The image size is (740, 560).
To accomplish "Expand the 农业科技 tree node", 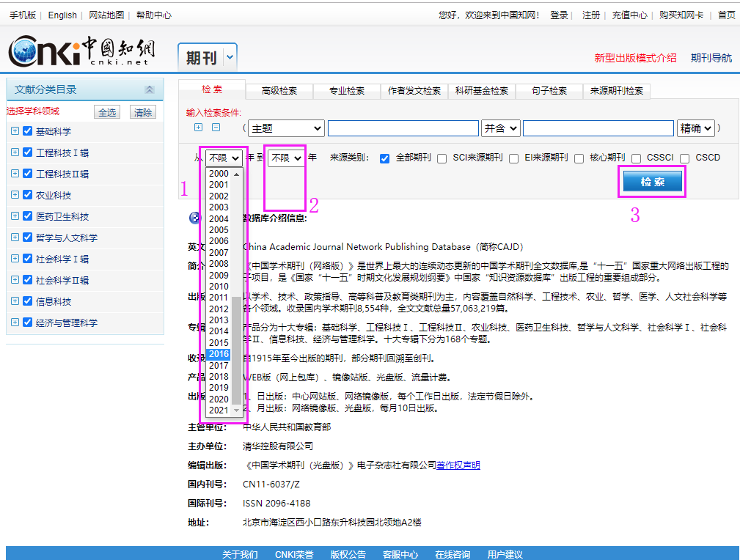I will (15, 194).
